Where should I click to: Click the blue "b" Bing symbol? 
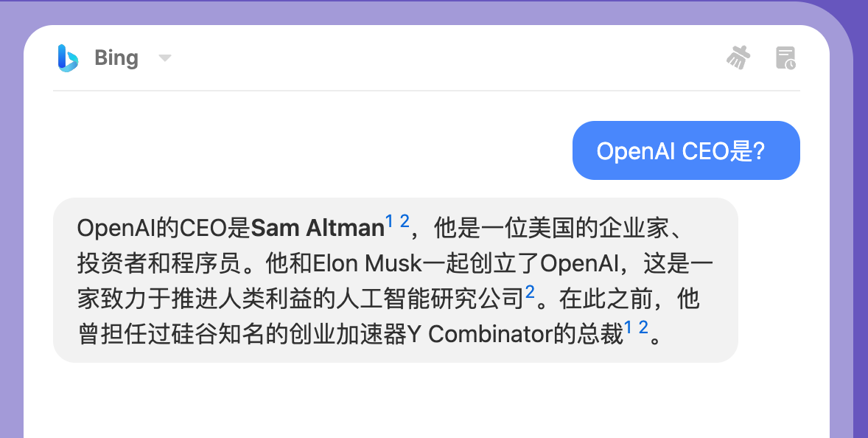point(69,58)
